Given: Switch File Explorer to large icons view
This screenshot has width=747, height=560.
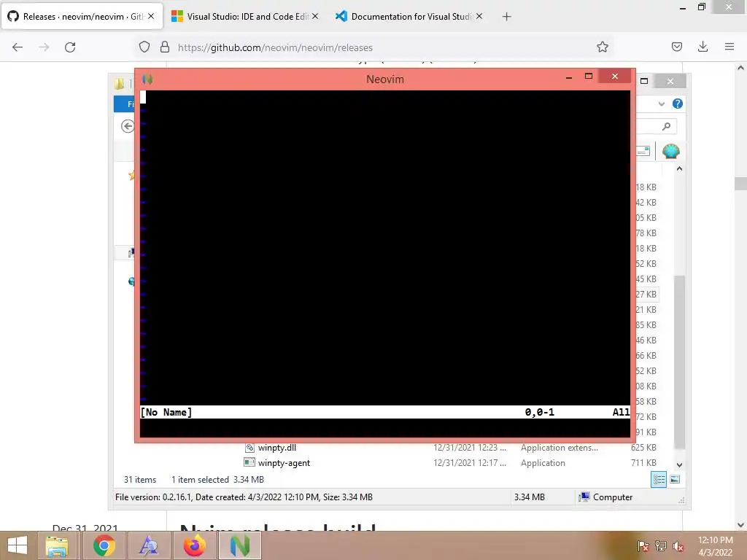Looking at the screenshot, I should coord(675,480).
